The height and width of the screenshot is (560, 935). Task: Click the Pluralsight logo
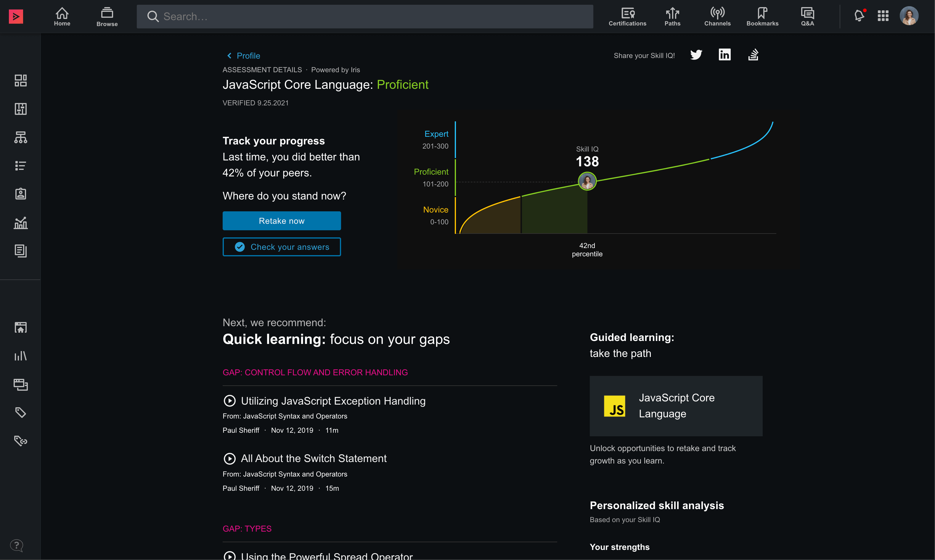(16, 16)
